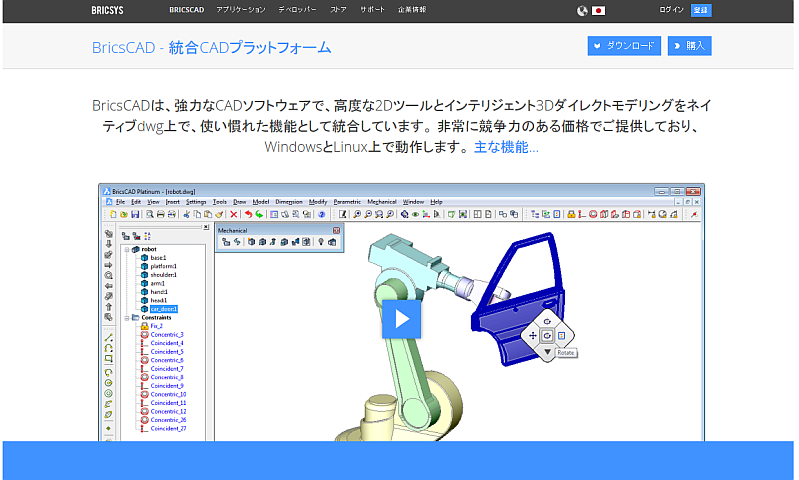Click the red pin icon at toolbar end
The width and height of the screenshot is (799, 480).
click(x=694, y=215)
